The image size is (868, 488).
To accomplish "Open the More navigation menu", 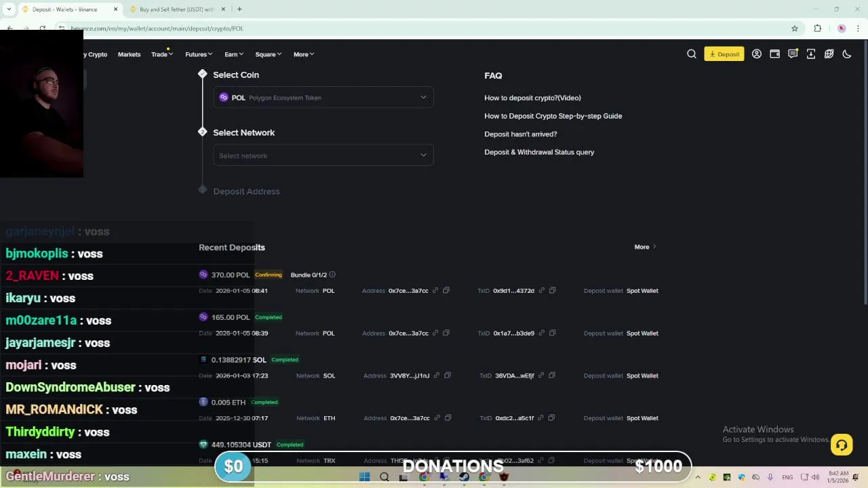I will [x=304, y=54].
